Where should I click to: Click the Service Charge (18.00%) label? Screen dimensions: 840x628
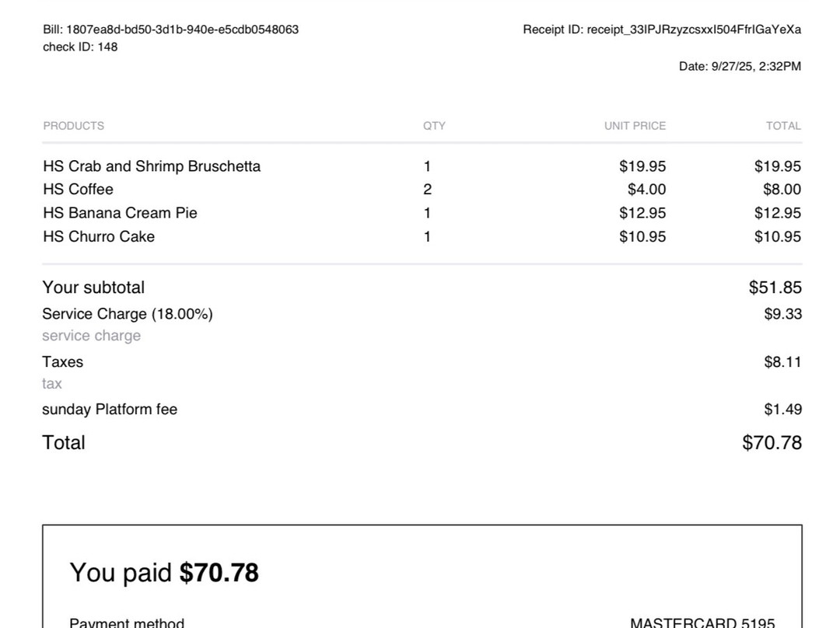tap(127, 314)
